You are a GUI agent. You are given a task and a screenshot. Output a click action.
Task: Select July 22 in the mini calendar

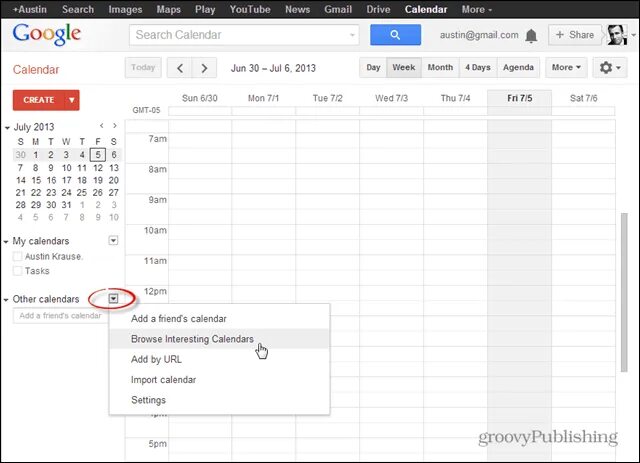[36, 192]
